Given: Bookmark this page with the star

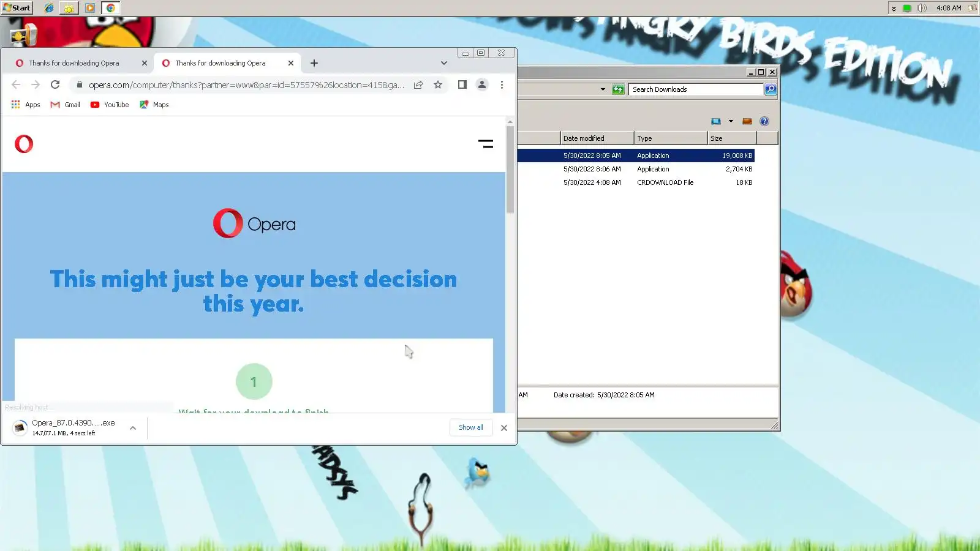Looking at the screenshot, I should (438, 85).
